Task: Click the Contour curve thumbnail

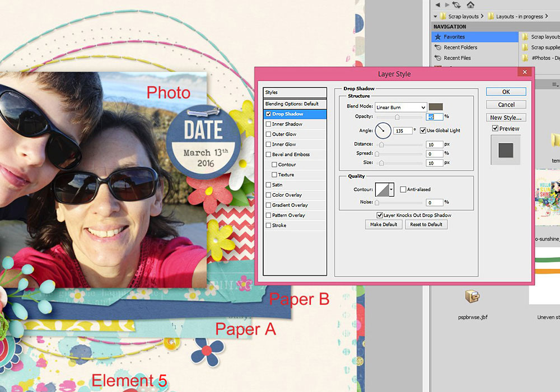Action: tap(382, 190)
